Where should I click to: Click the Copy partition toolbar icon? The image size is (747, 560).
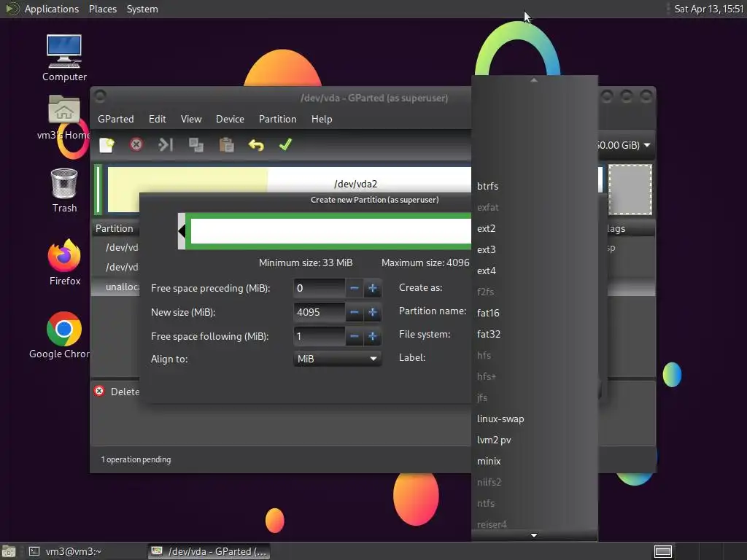(x=196, y=145)
